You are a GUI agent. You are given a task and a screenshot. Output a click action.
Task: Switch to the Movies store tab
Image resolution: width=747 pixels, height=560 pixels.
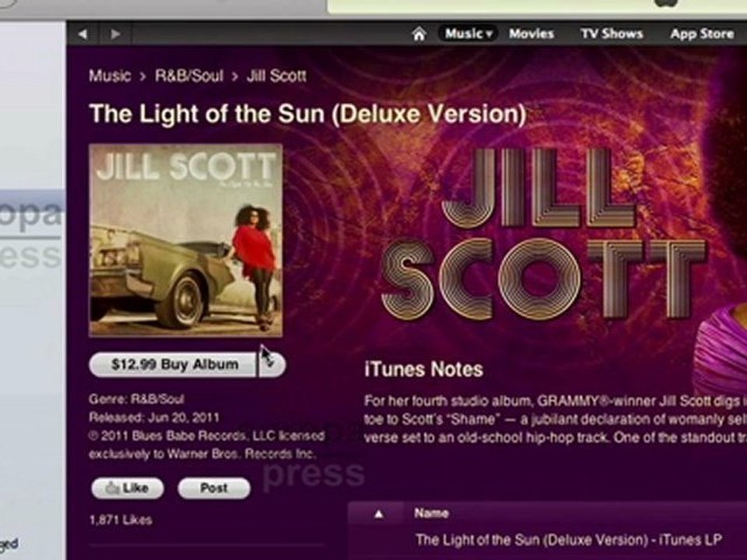pos(531,33)
